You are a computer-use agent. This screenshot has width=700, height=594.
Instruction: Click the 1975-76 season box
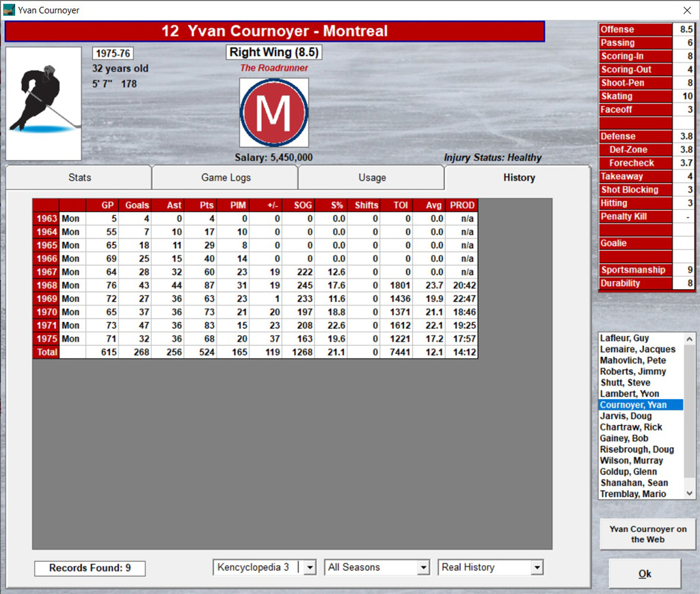113,53
